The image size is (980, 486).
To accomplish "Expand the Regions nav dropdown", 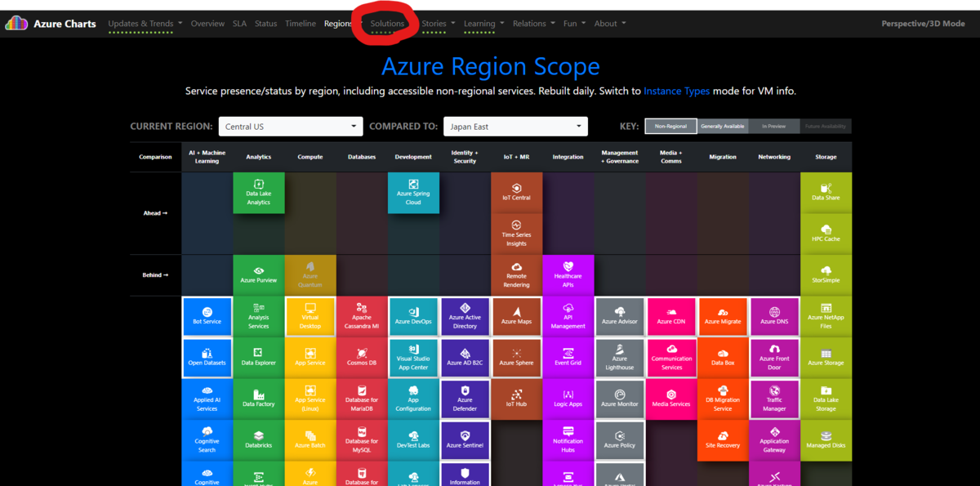I will 342,24.
